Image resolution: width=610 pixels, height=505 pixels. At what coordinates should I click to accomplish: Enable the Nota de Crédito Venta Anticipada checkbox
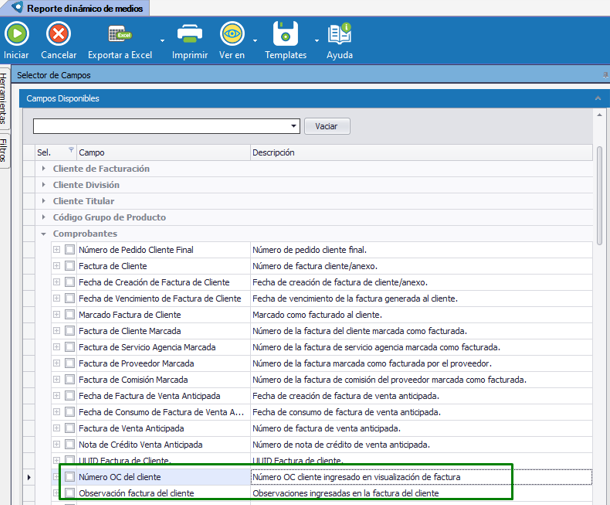70,444
